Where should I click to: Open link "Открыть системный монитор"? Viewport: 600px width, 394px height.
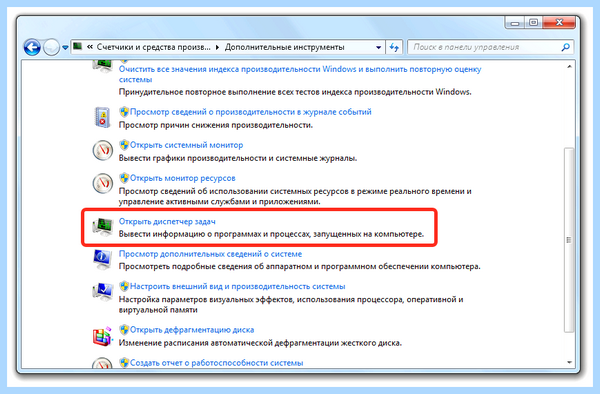click(186, 145)
